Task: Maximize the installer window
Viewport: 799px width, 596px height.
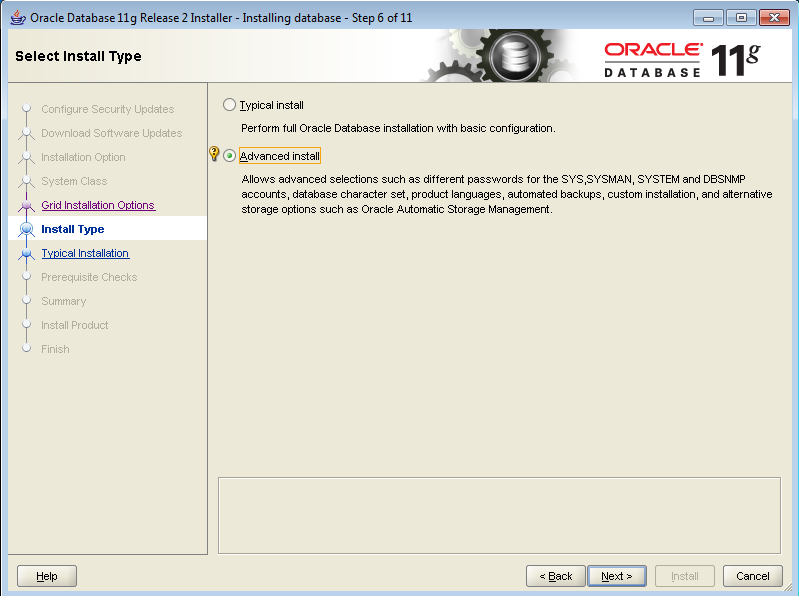Action: point(741,18)
